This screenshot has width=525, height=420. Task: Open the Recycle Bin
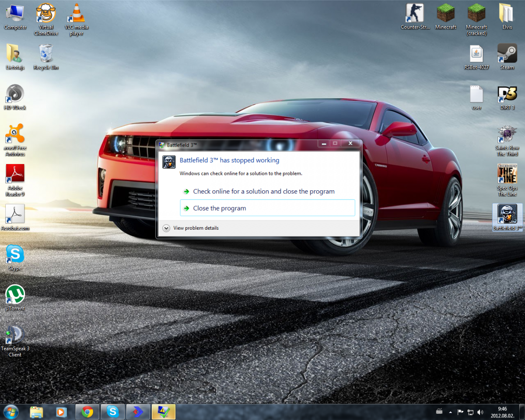(x=46, y=57)
